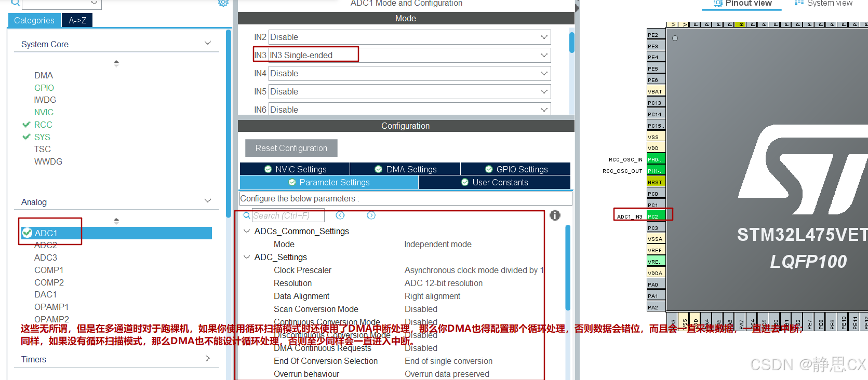Select ADC3 in the Analog list

[46, 257]
